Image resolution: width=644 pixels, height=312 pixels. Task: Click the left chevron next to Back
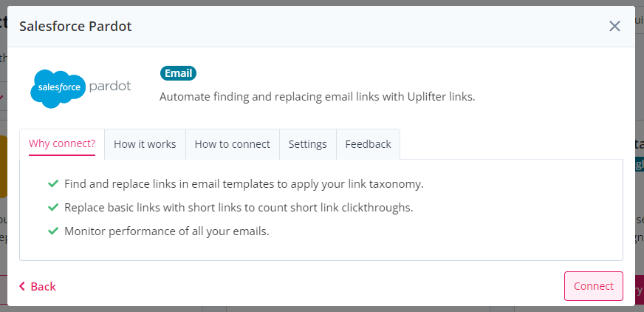tap(22, 286)
